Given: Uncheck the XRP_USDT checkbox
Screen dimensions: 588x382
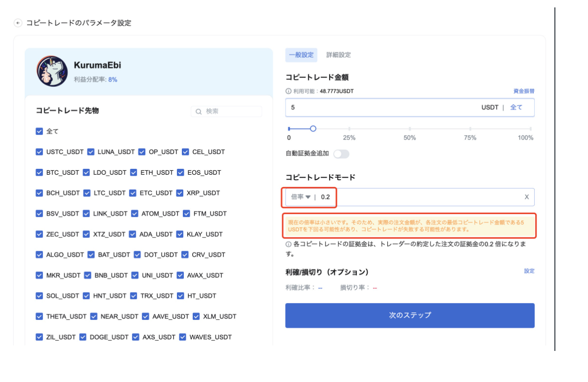Looking at the screenshot, I should [180, 193].
